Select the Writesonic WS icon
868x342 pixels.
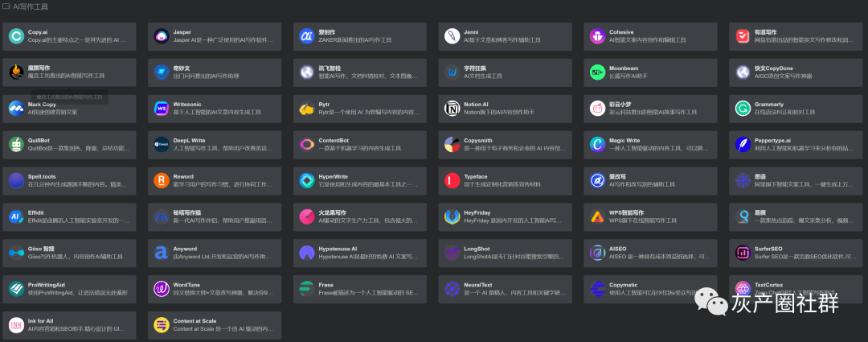pos(162,109)
